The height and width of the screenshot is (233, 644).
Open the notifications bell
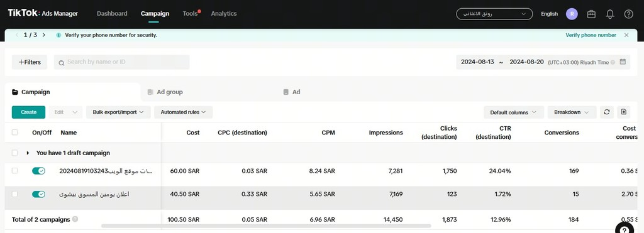[x=610, y=14]
